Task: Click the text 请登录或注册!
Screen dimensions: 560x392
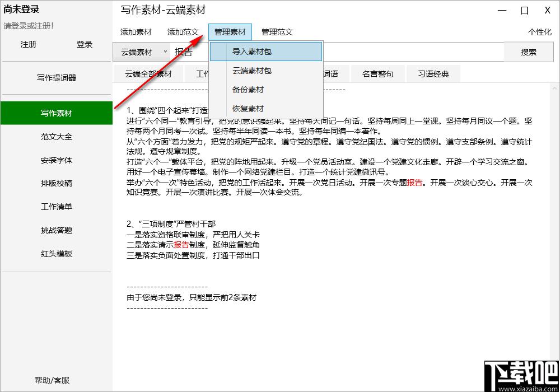Action: point(29,26)
